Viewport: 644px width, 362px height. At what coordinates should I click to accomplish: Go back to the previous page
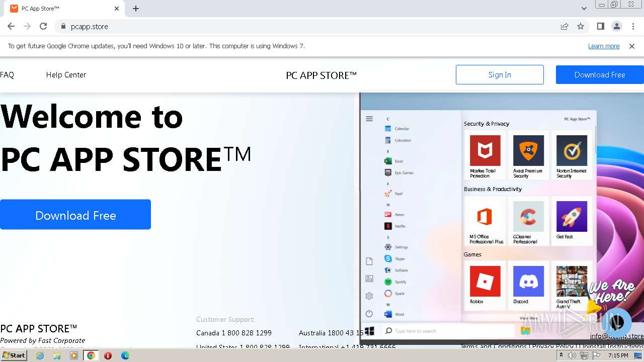pyautogui.click(x=11, y=26)
